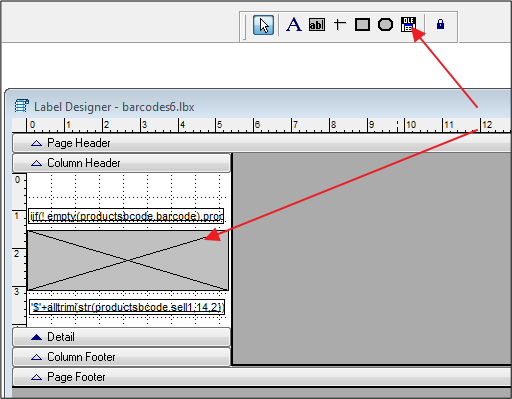Select the '$'+alltrim(str(productsbcode.sell1 field
Screen dimensions: 512x399
click(x=127, y=307)
